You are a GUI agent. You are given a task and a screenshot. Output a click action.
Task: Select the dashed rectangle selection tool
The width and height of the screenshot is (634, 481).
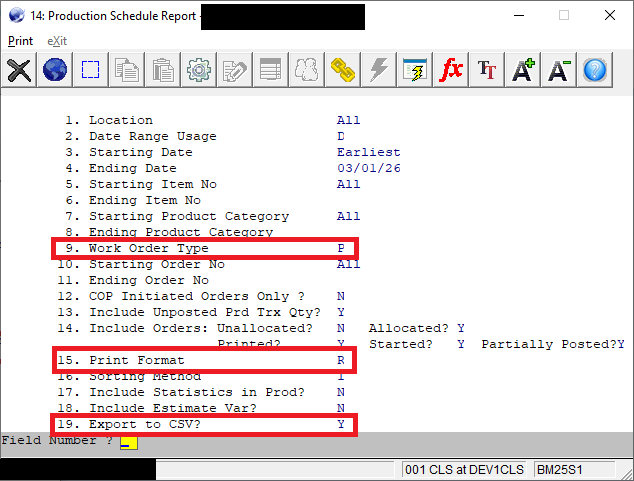point(91,70)
